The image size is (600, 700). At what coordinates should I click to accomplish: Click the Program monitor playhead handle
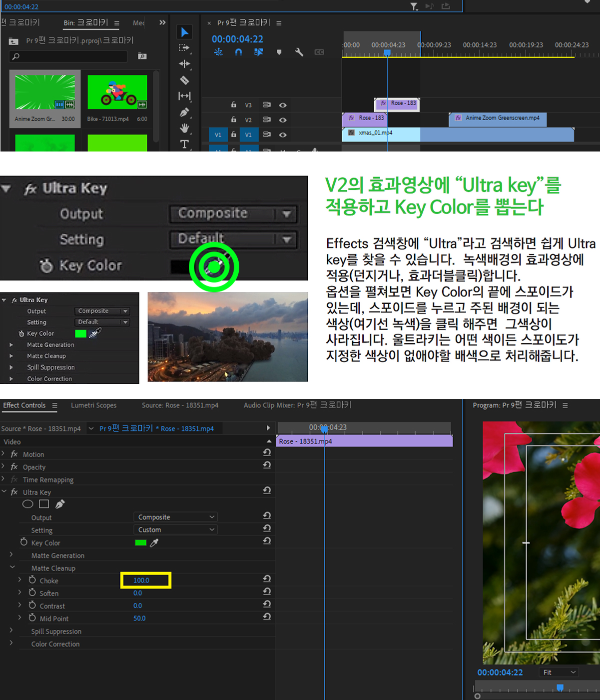click(x=560, y=687)
